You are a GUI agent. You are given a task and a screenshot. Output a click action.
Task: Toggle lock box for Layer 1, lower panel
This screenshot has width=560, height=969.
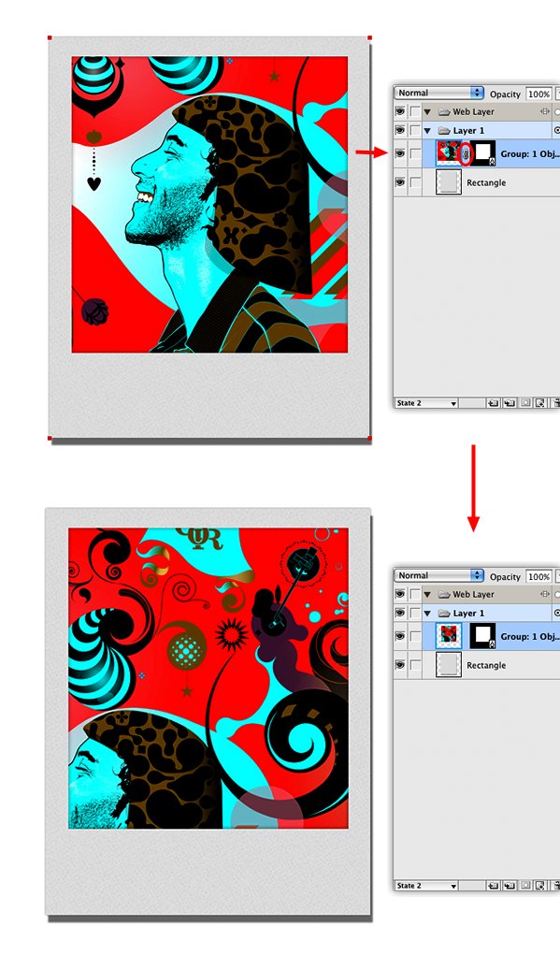pyautogui.click(x=415, y=613)
